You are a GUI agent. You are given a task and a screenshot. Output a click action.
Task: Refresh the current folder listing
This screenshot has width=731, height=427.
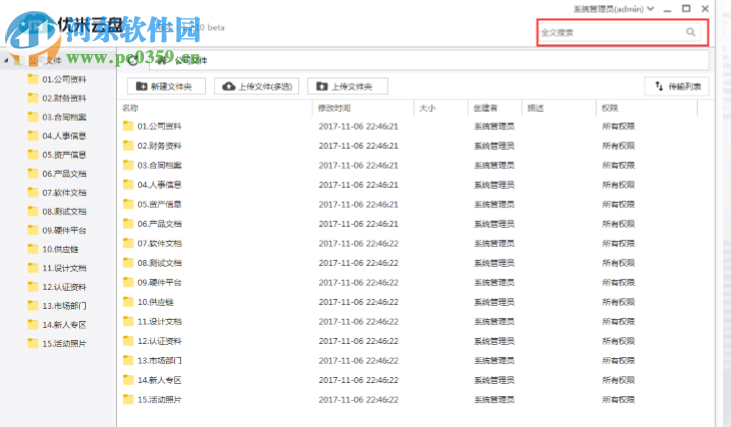pos(133,60)
